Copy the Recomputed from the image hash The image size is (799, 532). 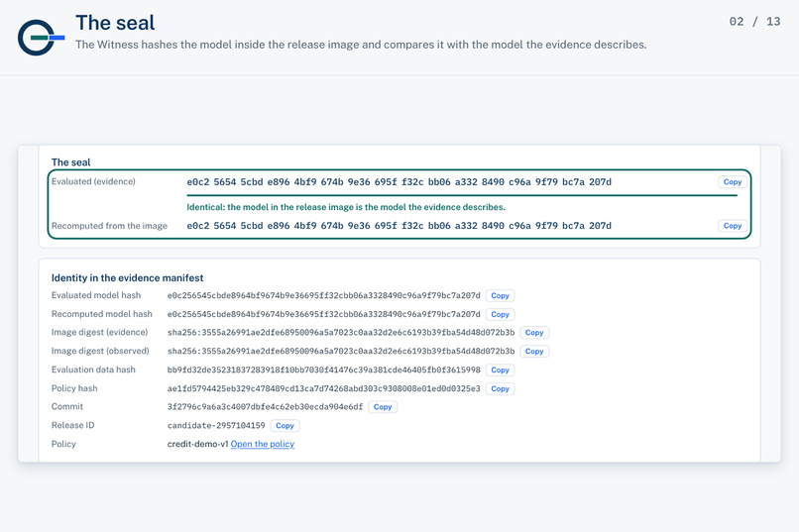[733, 226]
